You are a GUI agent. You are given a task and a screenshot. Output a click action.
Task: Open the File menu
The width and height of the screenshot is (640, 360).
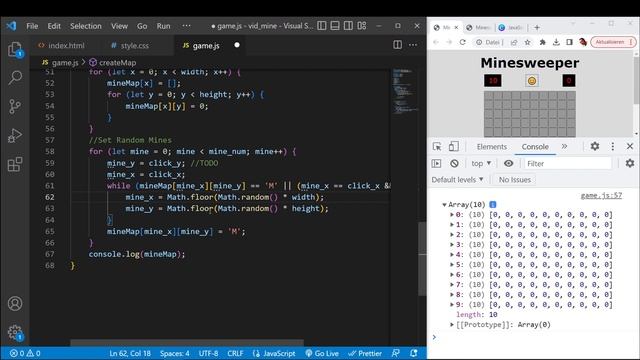(x=32, y=26)
